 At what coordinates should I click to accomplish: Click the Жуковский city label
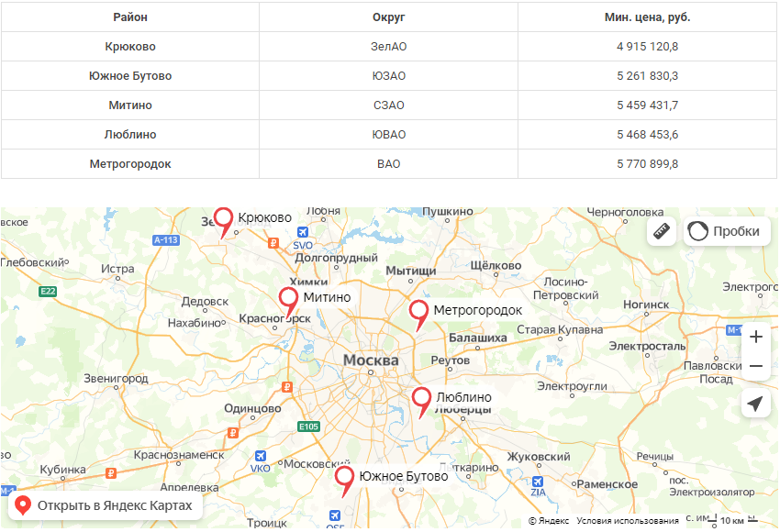coord(539,457)
